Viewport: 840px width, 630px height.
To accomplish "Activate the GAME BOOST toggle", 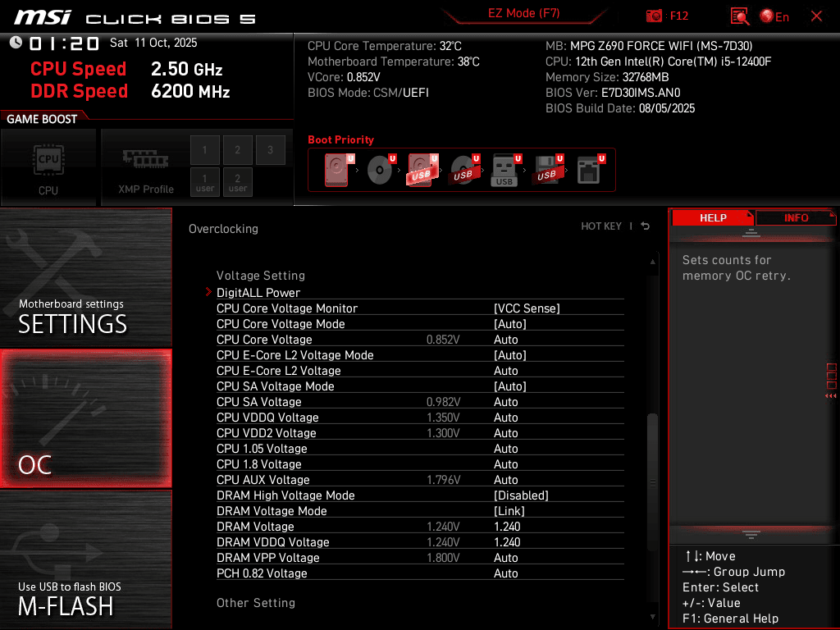I will (41, 118).
